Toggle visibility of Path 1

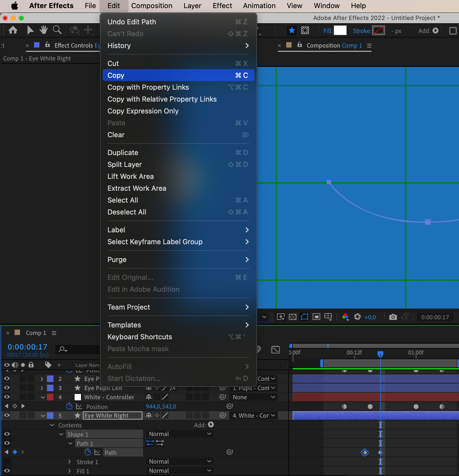click(7, 443)
